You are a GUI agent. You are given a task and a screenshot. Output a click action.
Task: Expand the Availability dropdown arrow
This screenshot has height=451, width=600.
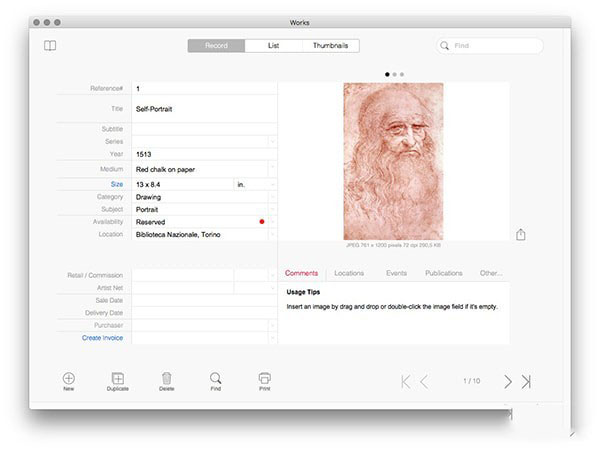[x=272, y=221]
